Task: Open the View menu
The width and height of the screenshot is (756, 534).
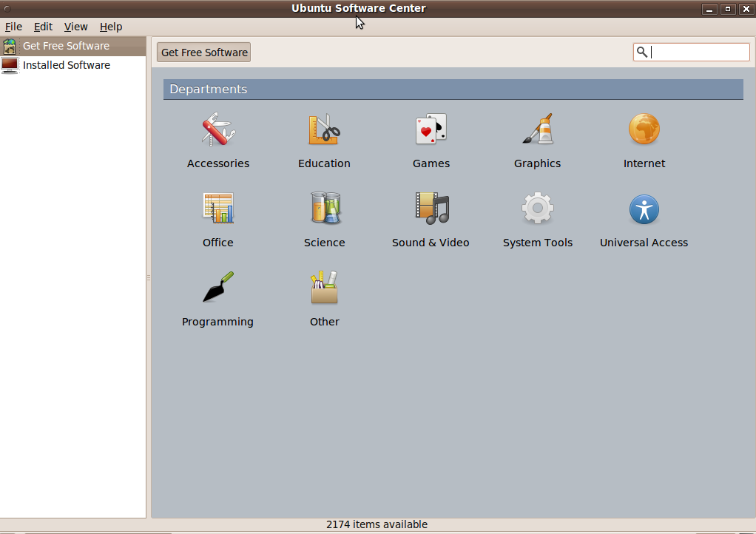Action: pyautogui.click(x=75, y=27)
